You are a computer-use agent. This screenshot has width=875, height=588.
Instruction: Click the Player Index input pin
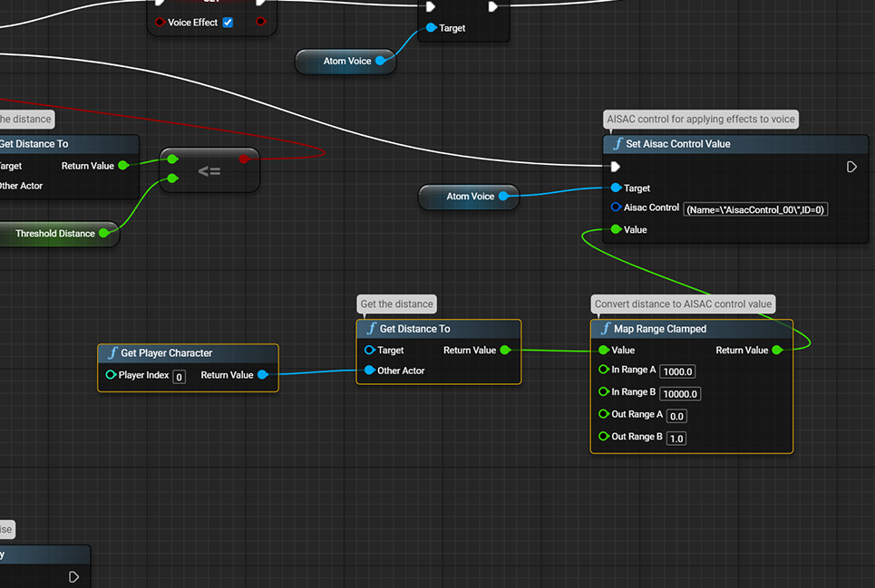pyautogui.click(x=111, y=375)
